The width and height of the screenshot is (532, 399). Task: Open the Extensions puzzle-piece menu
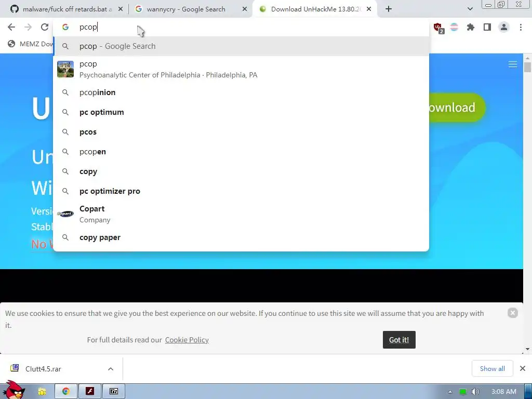click(471, 27)
